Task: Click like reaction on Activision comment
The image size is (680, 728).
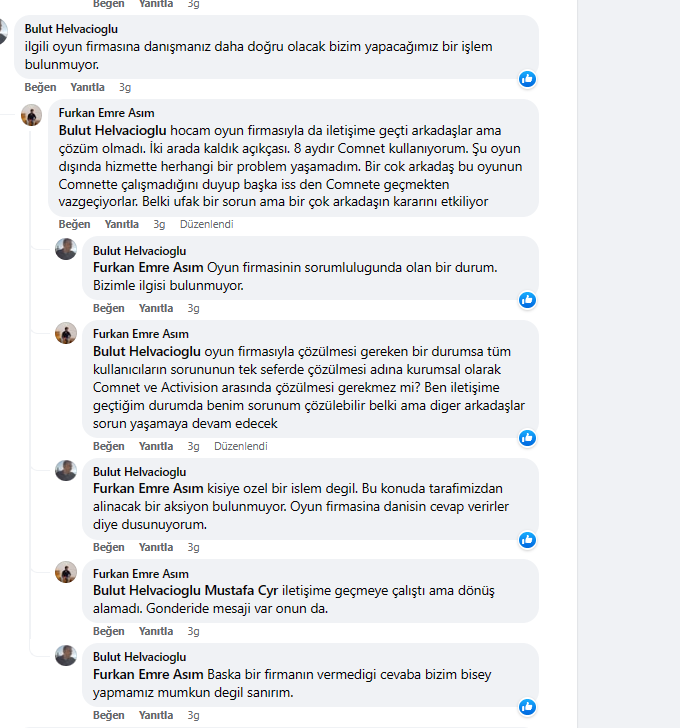Action: (x=527, y=438)
